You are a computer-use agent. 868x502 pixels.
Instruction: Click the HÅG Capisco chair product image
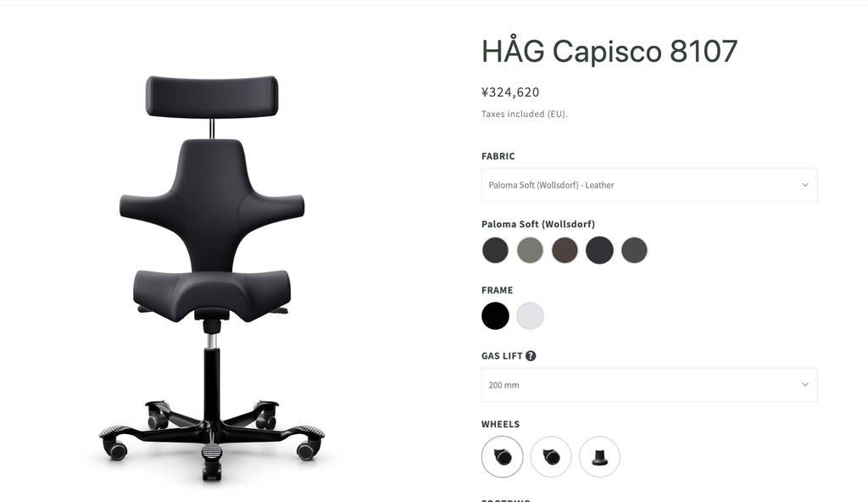click(212, 277)
